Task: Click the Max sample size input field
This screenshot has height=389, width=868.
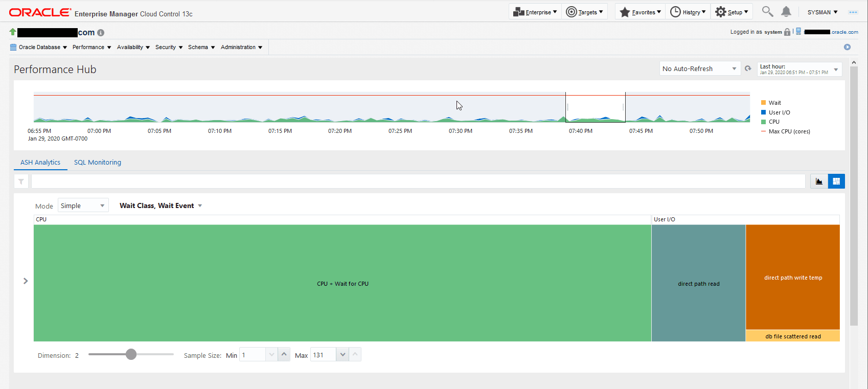Action: tap(324, 355)
